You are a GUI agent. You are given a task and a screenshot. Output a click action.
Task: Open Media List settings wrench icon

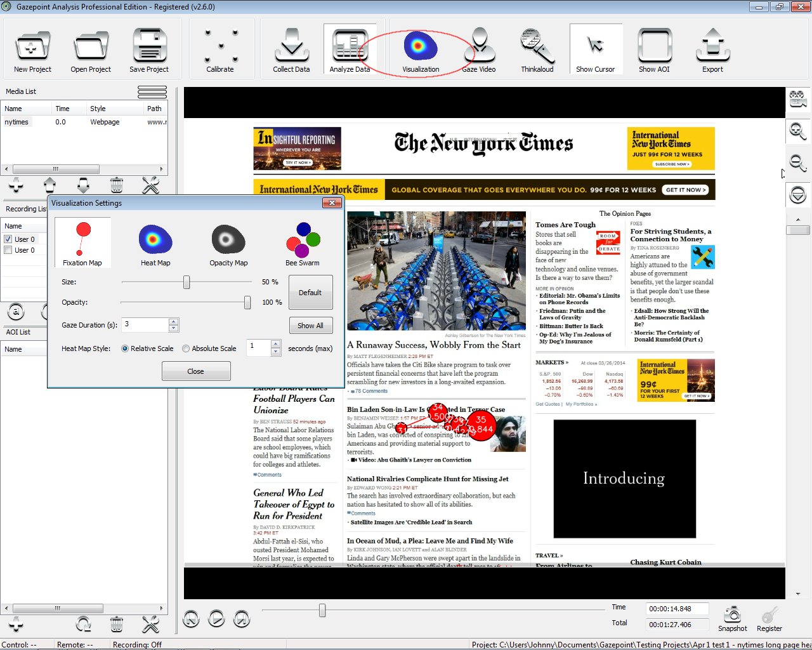(x=150, y=185)
